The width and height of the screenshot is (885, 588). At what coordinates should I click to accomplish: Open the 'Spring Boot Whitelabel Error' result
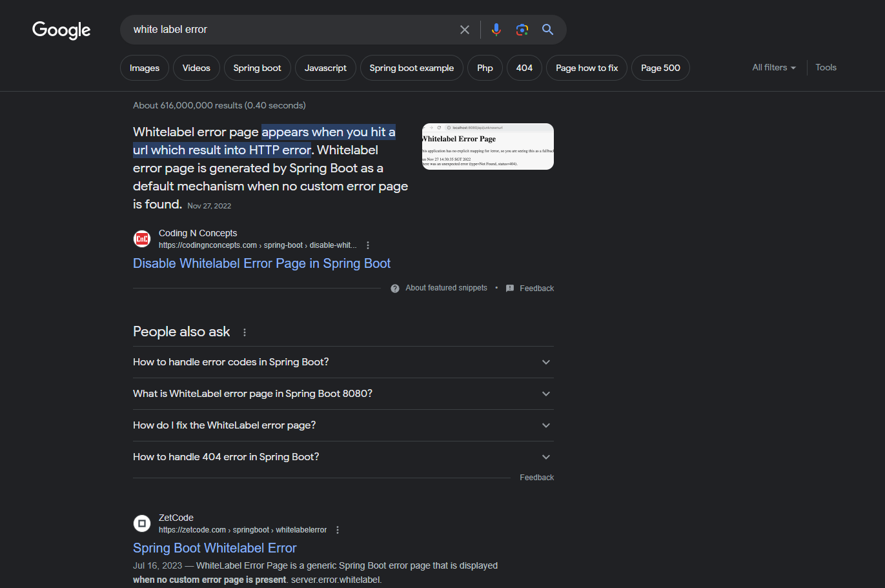coord(214,548)
